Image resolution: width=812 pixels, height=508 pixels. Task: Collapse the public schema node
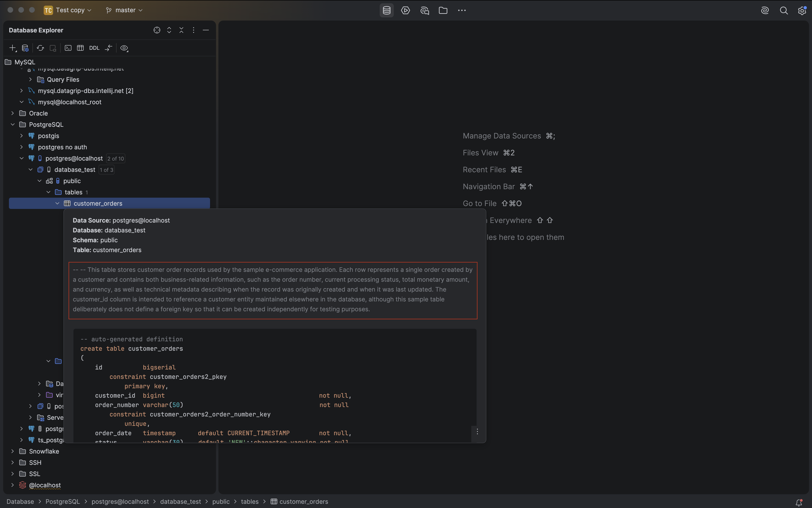39,181
